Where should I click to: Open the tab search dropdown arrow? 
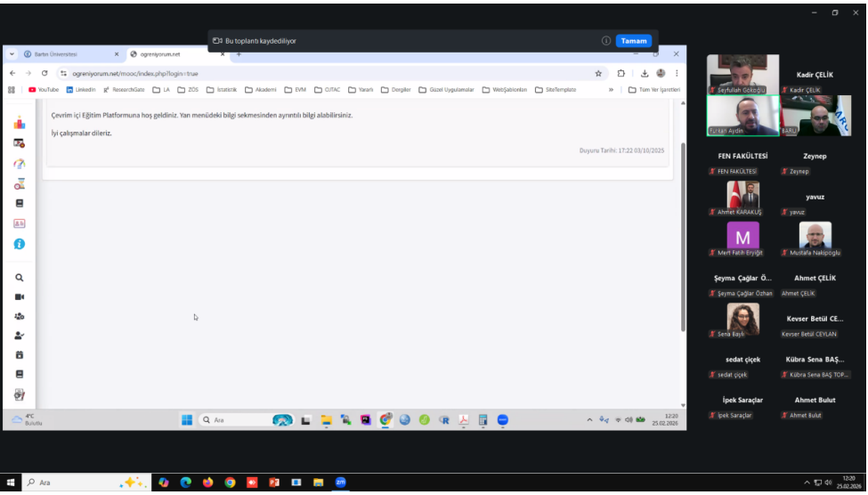pos(12,54)
